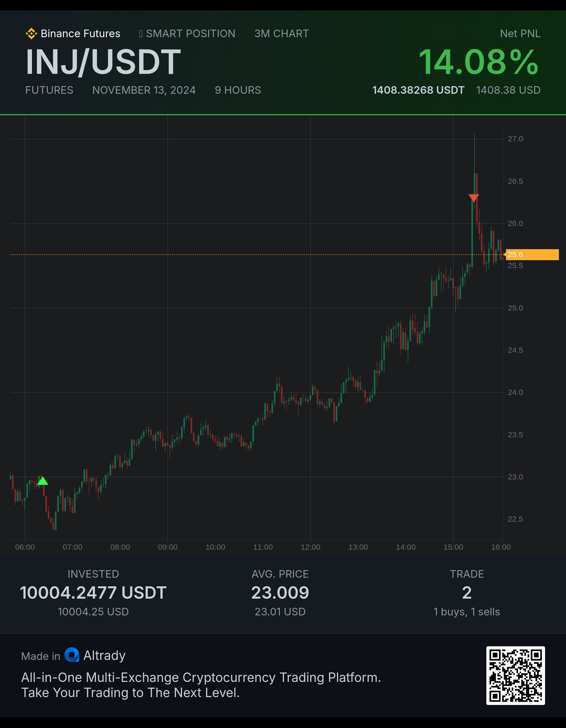Click the 26.0 price axis label
The width and height of the screenshot is (566, 728).
point(515,223)
